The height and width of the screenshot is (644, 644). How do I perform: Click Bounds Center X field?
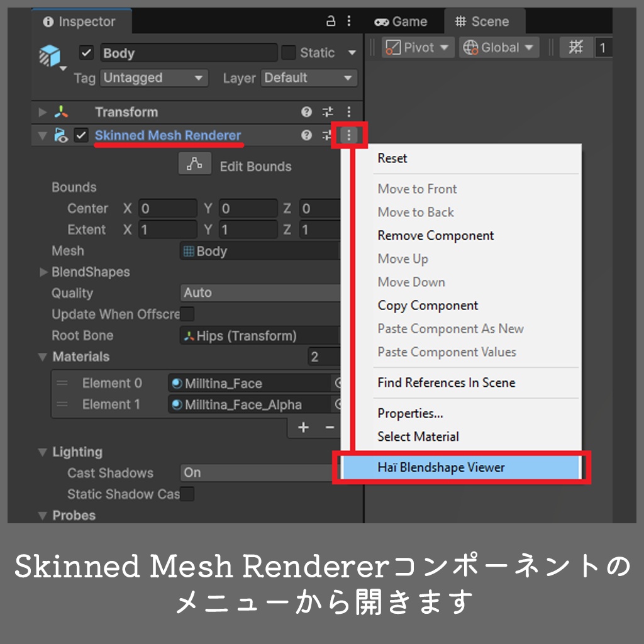(167, 208)
